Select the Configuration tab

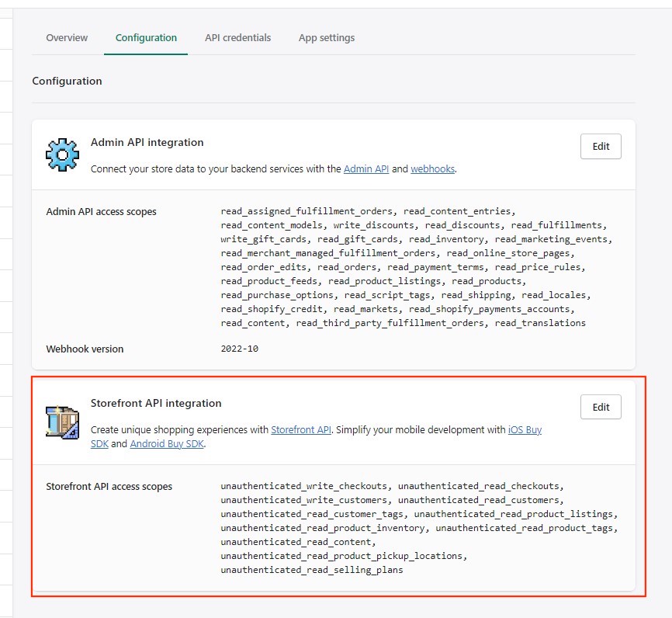(x=146, y=37)
